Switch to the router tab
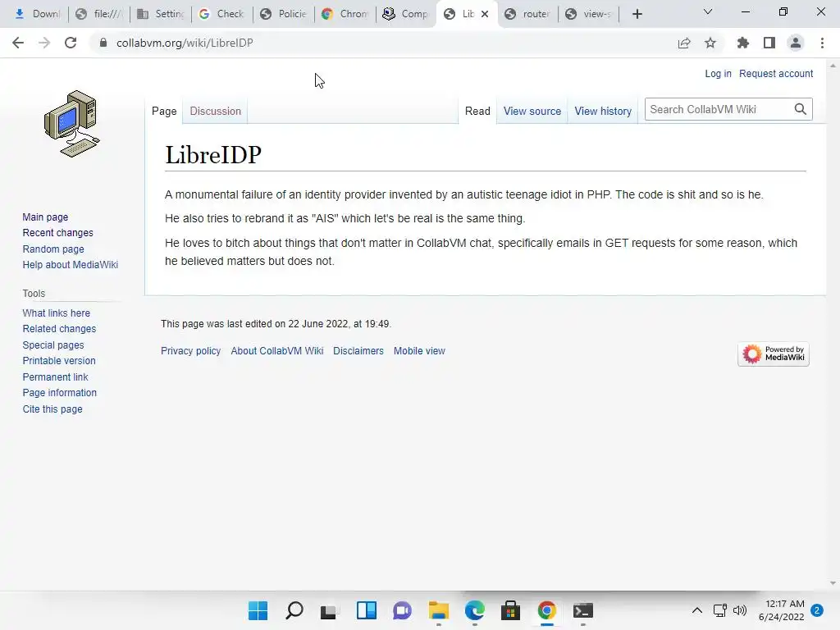Viewport: 840px width, 630px height. (528, 14)
